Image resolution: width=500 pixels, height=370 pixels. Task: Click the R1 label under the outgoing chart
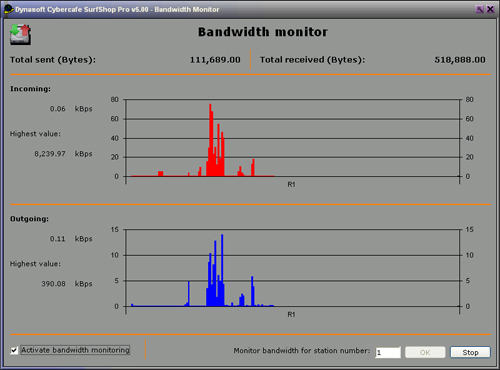point(291,315)
